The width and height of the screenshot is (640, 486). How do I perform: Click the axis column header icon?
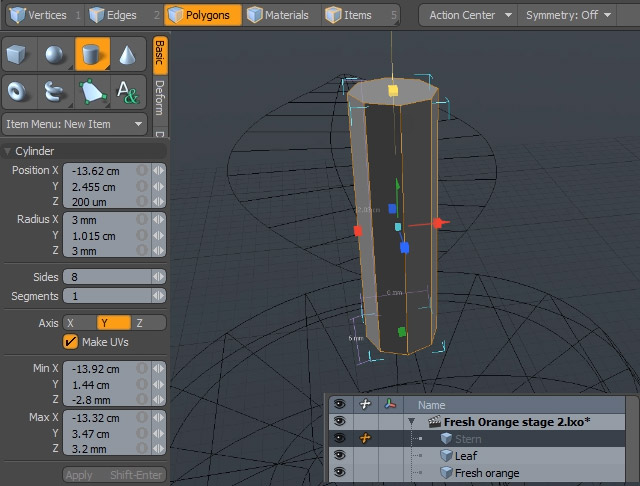[391, 404]
